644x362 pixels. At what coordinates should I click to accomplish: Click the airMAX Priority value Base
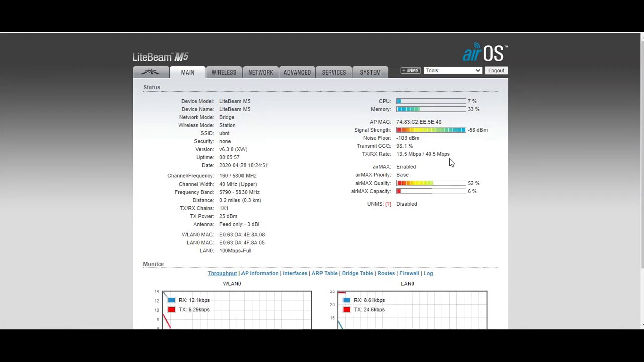tap(403, 175)
